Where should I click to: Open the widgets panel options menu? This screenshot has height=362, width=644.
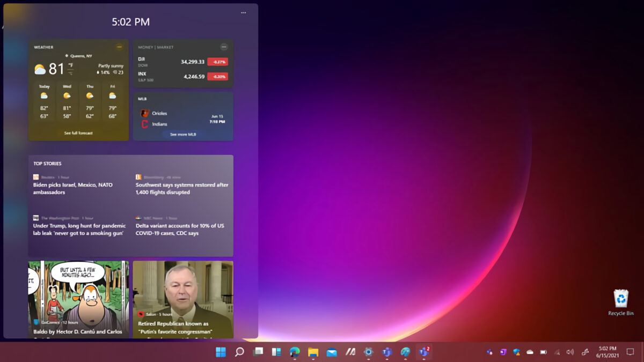[243, 12]
